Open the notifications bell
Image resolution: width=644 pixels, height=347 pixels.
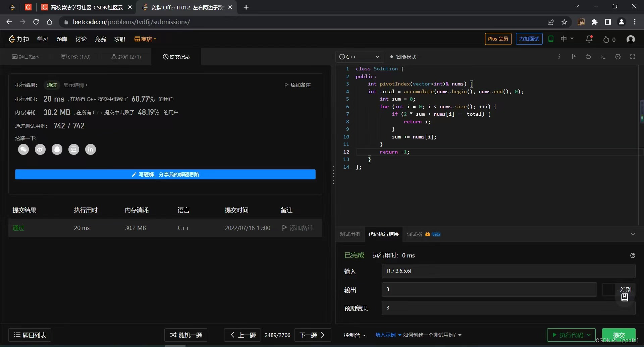[589, 39]
